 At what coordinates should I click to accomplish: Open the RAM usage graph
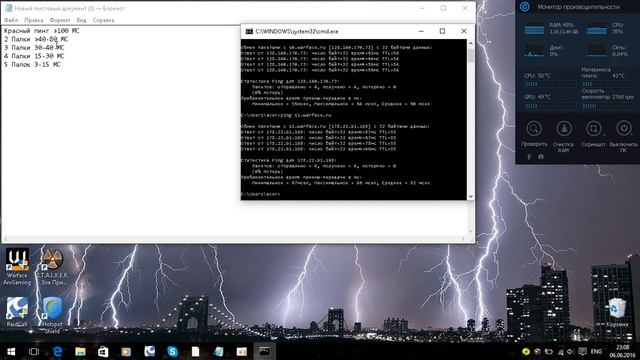point(534,30)
